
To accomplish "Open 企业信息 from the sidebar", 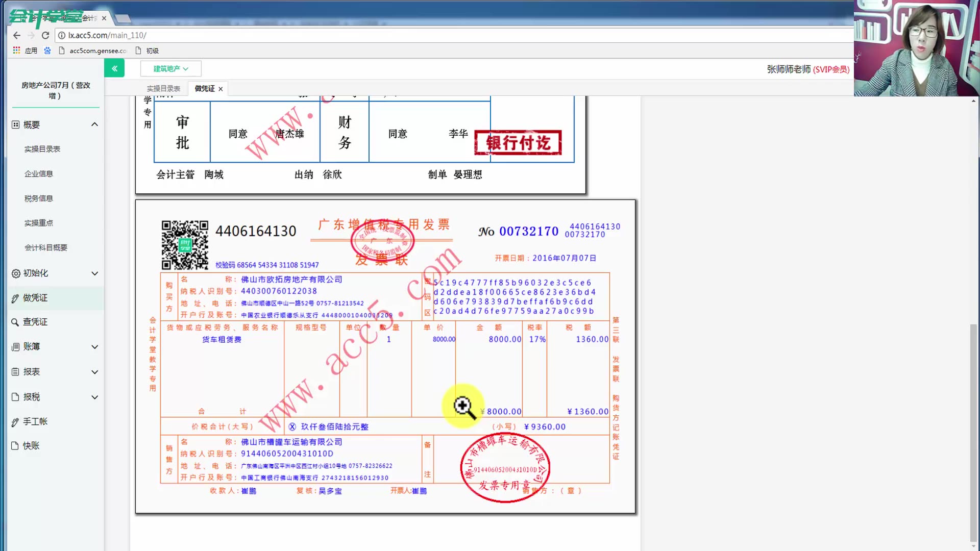I will pos(38,173).
